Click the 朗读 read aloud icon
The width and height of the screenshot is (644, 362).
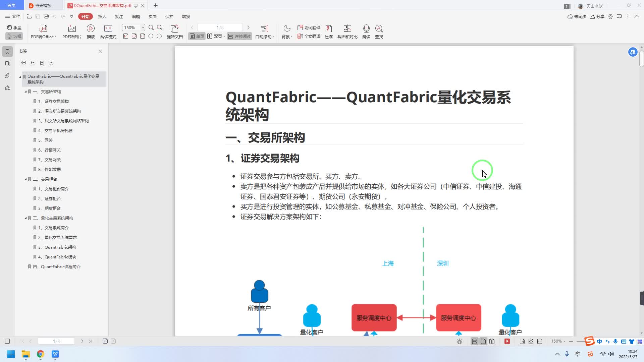pos(366,28)
